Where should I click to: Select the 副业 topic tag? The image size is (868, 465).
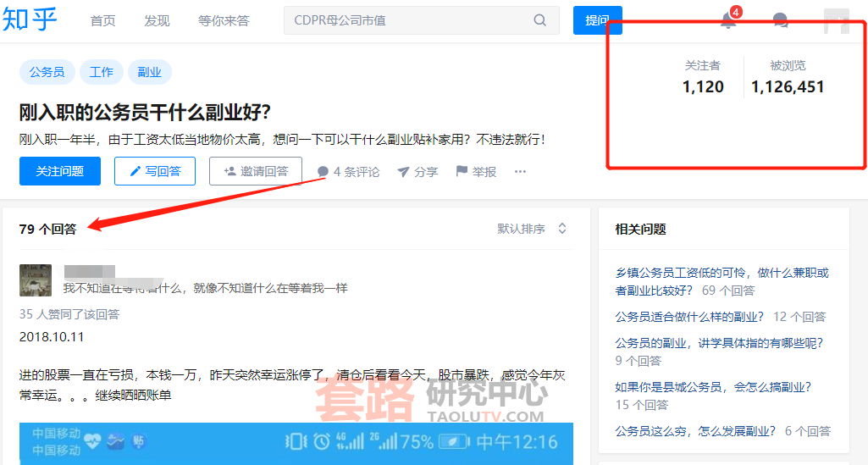tap(149, 72)
